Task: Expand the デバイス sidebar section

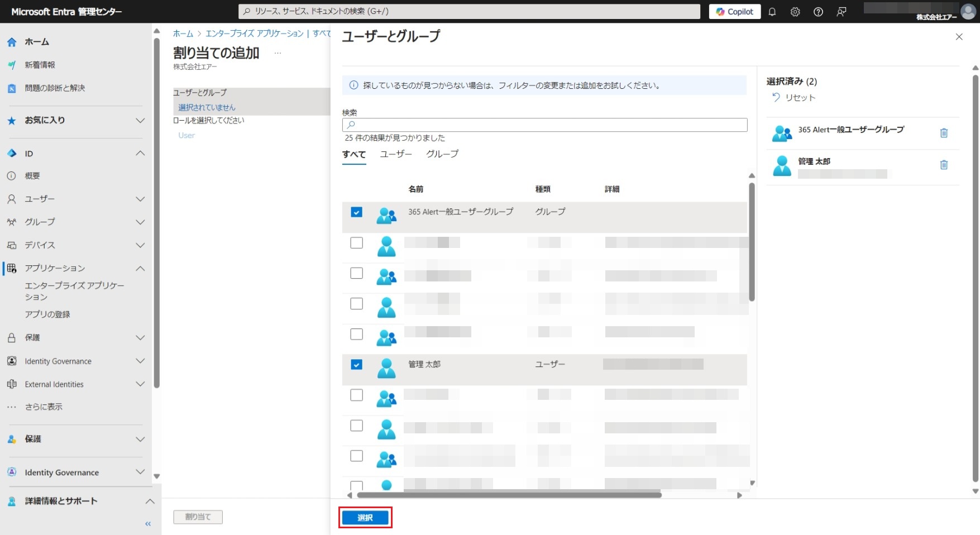Action: click(x=140, y=245)
